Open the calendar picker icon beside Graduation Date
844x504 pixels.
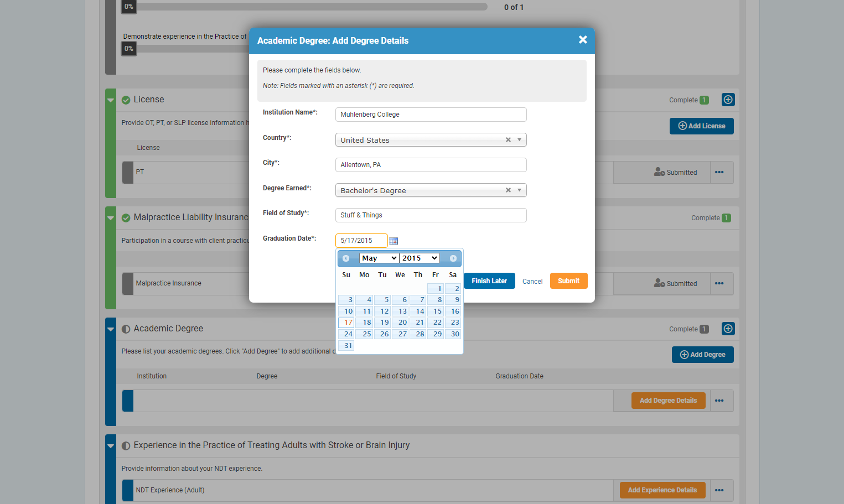pyautogui.click(x=393, y=241)
